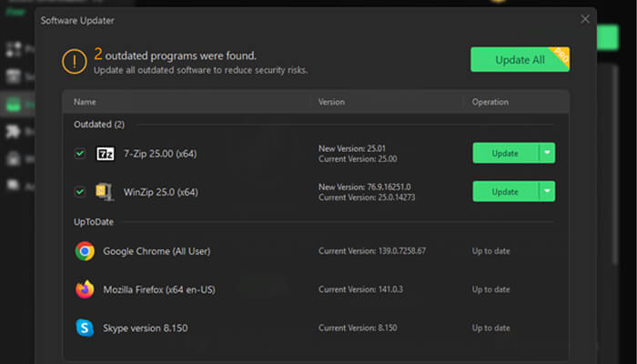The image size is (637, 364).
Task: Select Google Chrome (All User) row name
Action: coord(157,251)
